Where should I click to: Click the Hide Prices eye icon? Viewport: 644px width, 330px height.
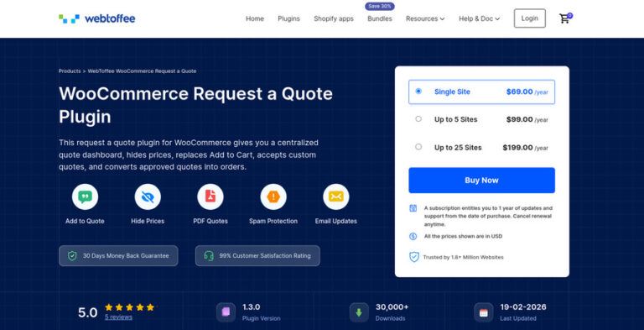pyautogui.click(x=148, y=196)
